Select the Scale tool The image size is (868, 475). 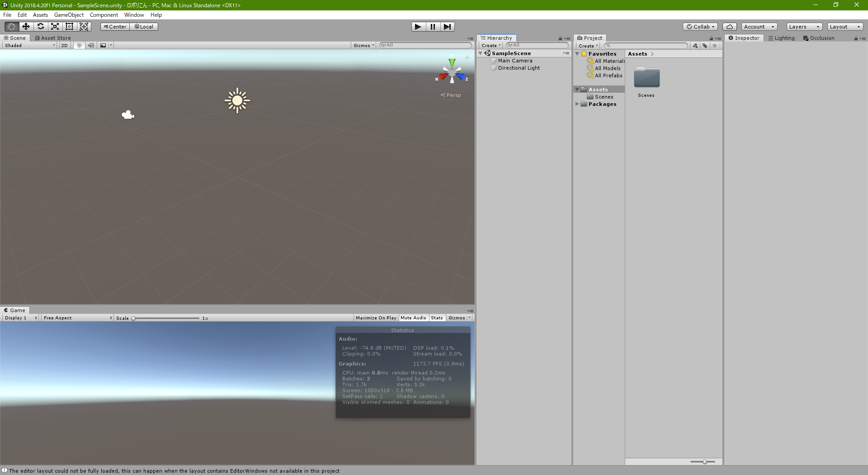[55, 27]
